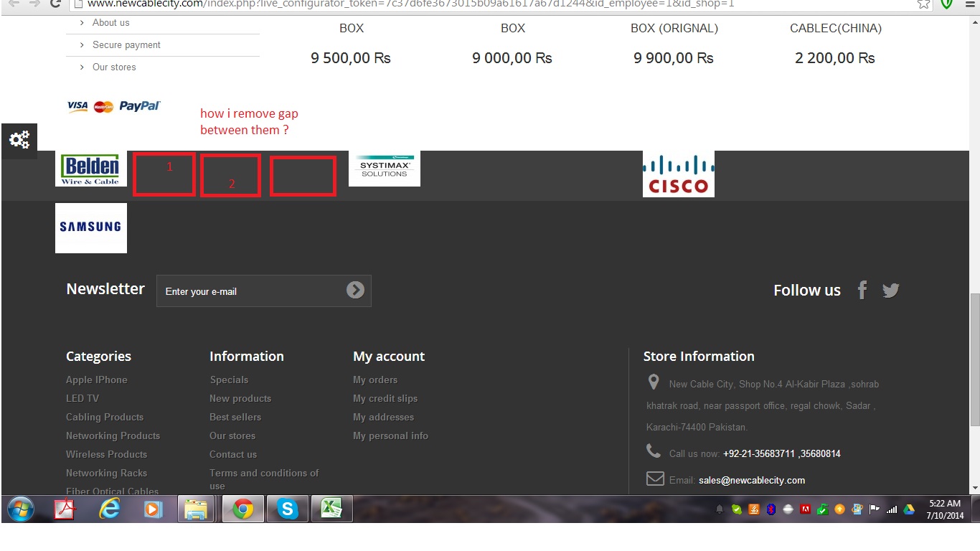Click the 2 200,00 Rs price
The height and width of the screenshot is (551, 980).
(835, 58)
